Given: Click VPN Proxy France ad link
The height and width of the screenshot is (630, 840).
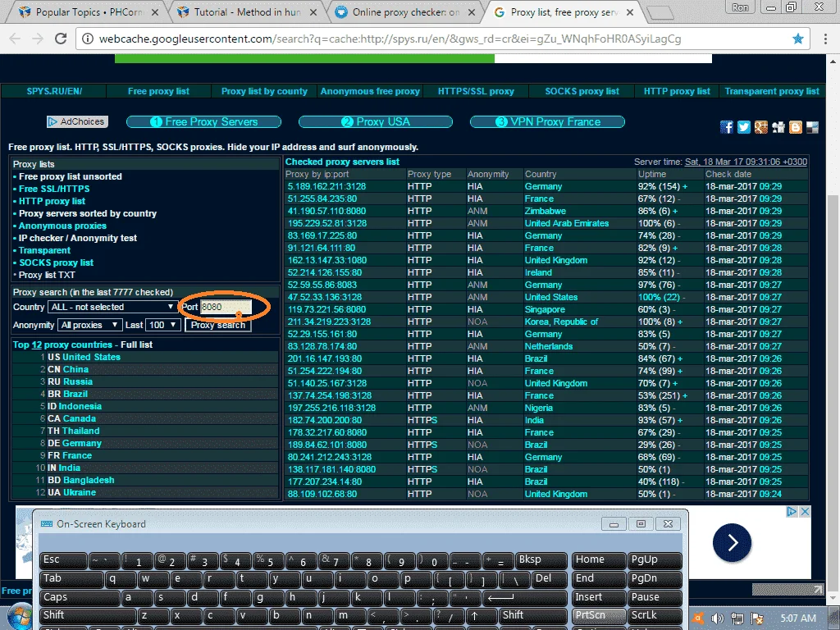Looking at the screenshot, I should (x=547, y=121).
